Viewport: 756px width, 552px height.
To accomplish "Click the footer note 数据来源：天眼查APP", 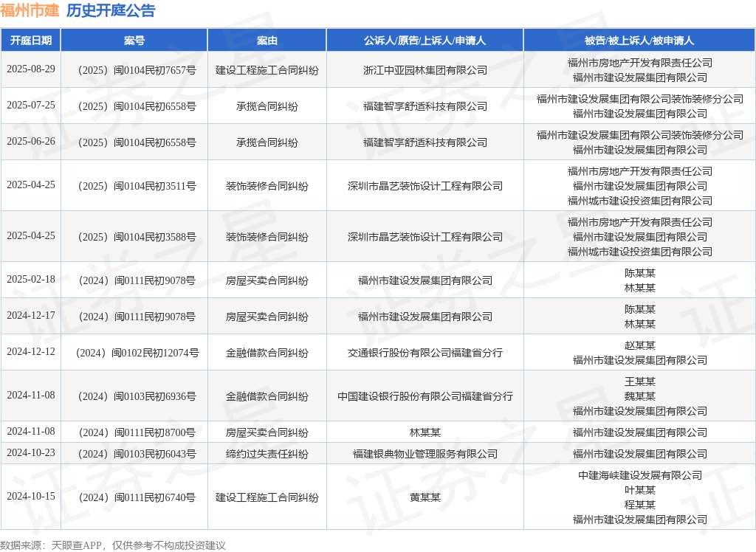I will tap(51, 545).
